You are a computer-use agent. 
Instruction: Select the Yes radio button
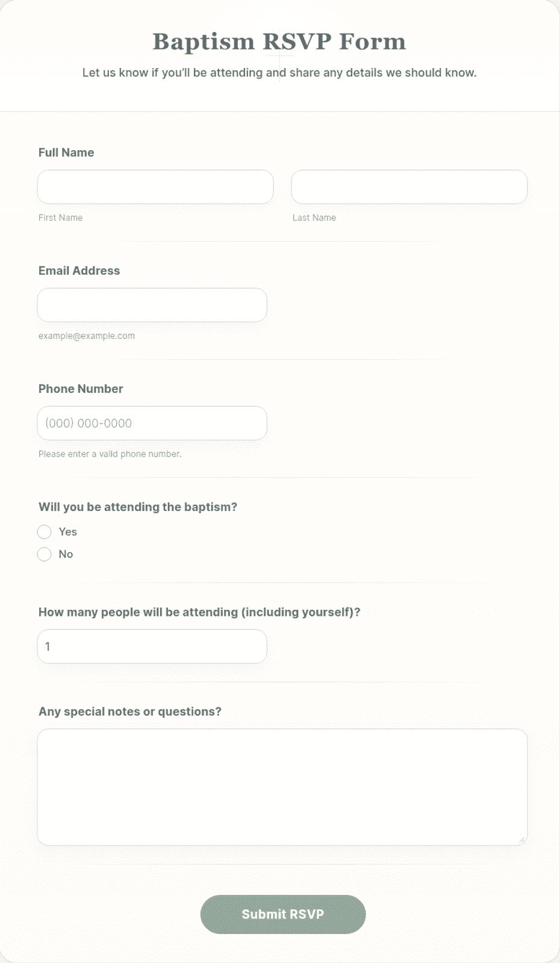click(44, 532)
